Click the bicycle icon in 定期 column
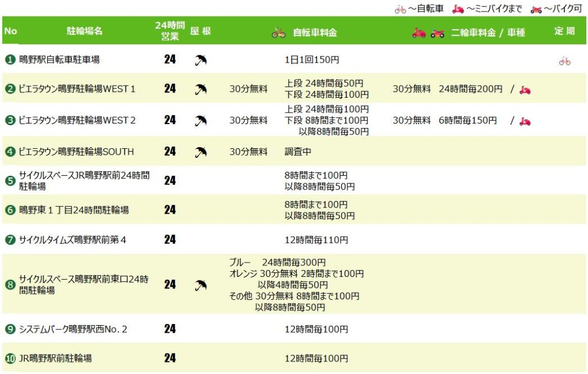The width and height of the screenshot is (588, 374). click(x=564, y=61)
